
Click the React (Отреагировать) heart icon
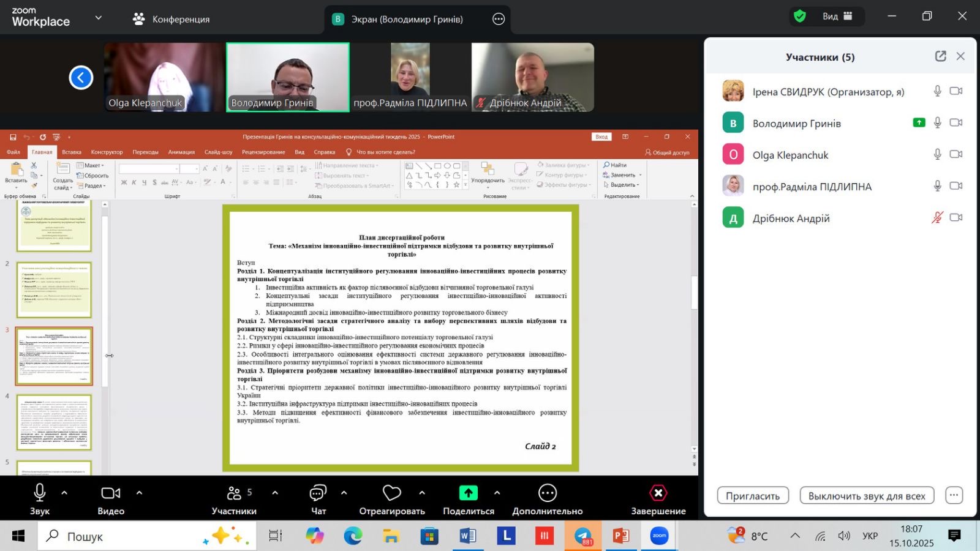click(x=392, y=493)
